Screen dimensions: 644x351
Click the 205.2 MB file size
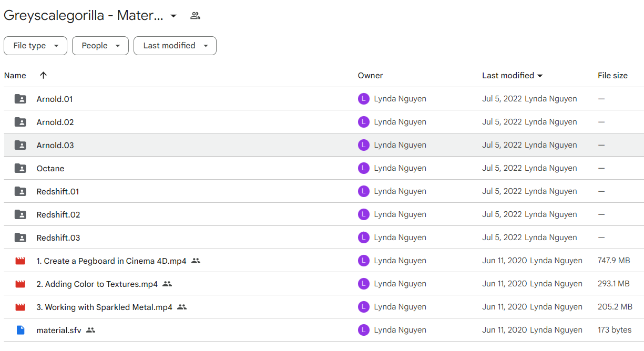tap(615, 307)
